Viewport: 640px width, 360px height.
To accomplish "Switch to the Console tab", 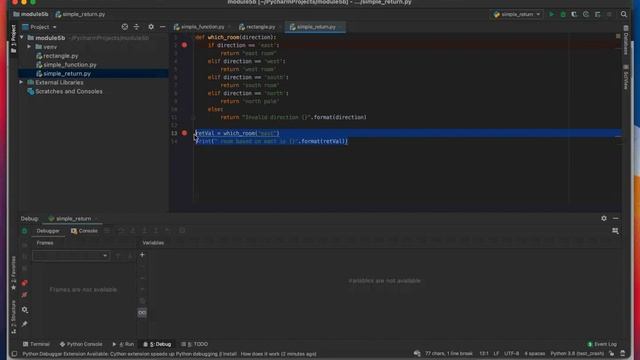I will (x=84, y=231).
